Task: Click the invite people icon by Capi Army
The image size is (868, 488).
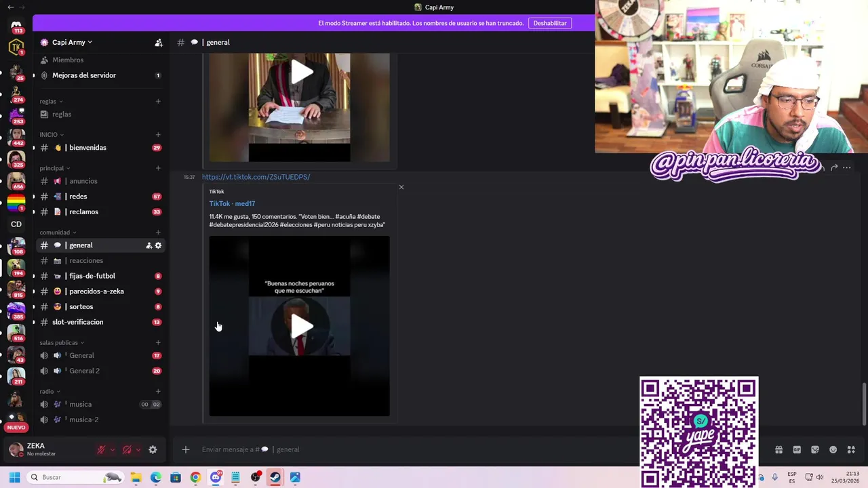Action: click(159, 42)
